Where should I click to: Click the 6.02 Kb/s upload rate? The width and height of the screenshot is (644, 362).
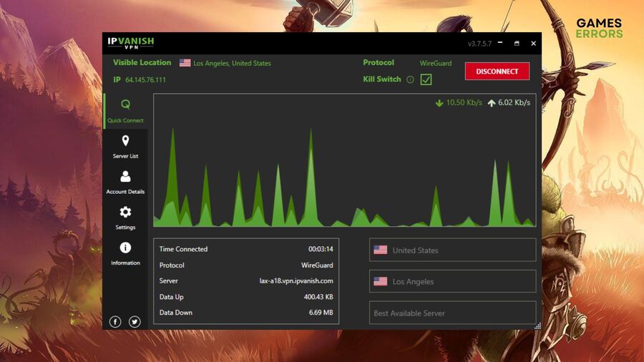point(514,102)
